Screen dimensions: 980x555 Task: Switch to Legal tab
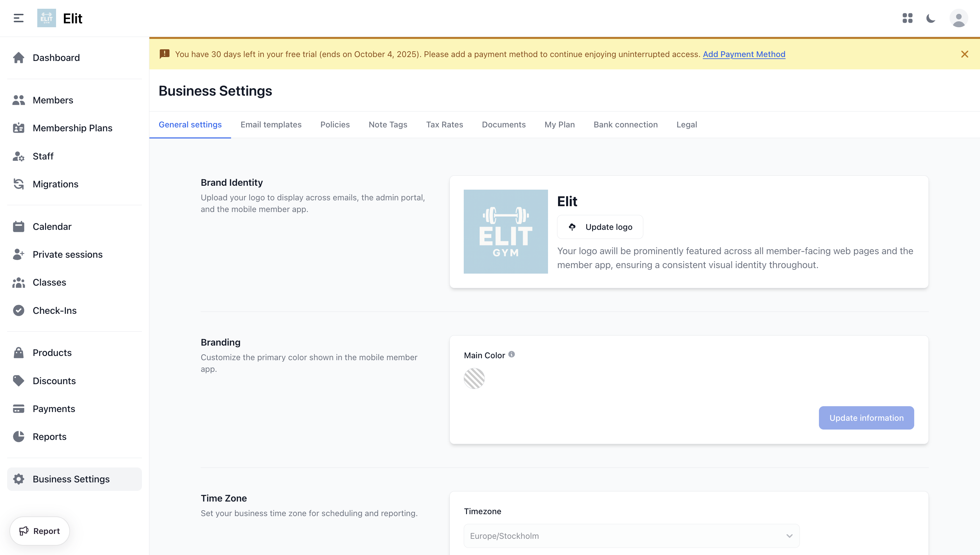687,124
